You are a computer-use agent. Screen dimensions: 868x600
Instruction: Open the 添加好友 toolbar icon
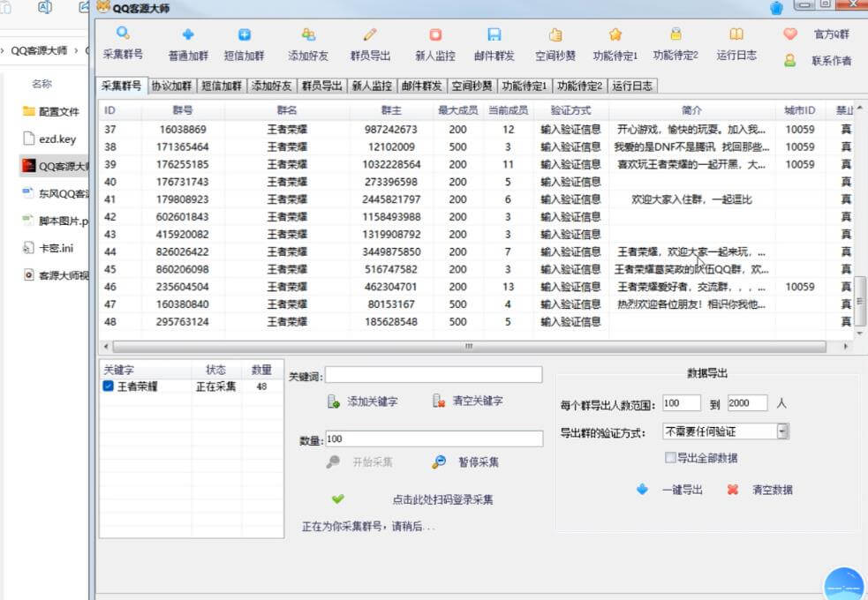[x=308, y=34]
